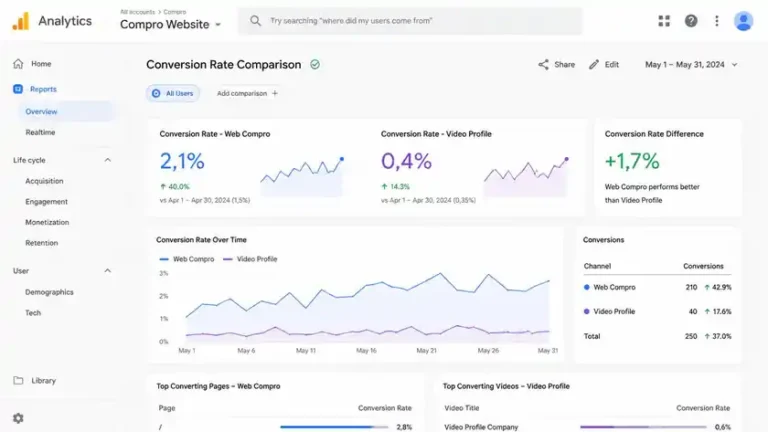Go to Home in sidebar
This screenshot has width=768, height=432.
pyautogui.click(x=41, y=64)
